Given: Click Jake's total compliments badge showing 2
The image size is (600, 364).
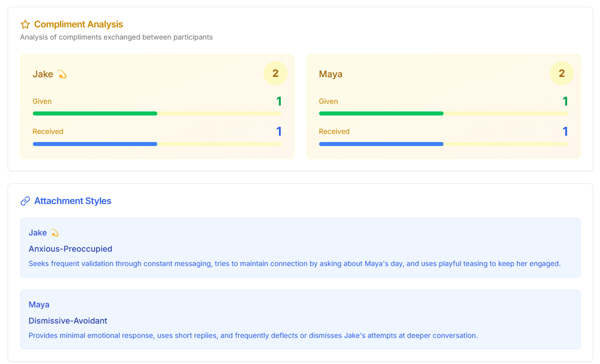Looking at the screenshot, I should [276, 73].
